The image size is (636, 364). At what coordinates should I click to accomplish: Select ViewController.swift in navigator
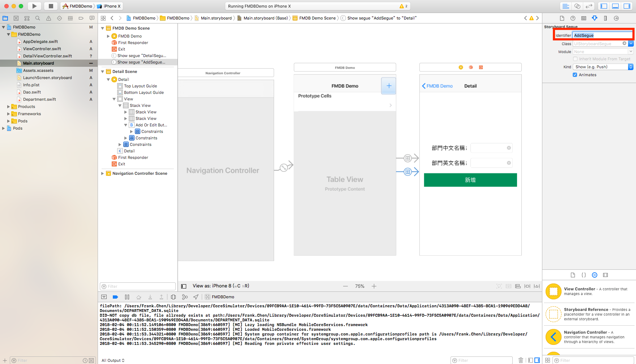pos(42,49)
